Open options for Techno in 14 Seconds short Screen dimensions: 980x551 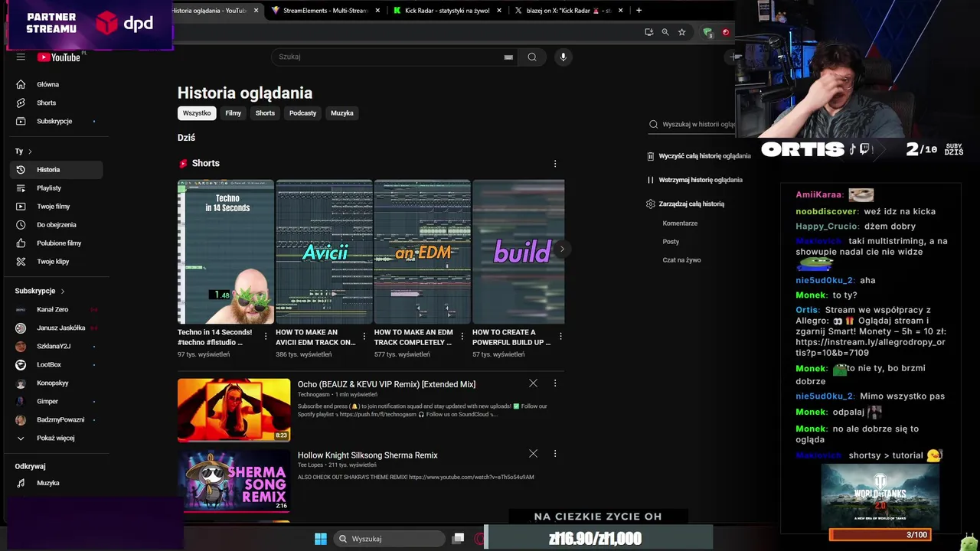pyautogui.click(x=266, y=336)
